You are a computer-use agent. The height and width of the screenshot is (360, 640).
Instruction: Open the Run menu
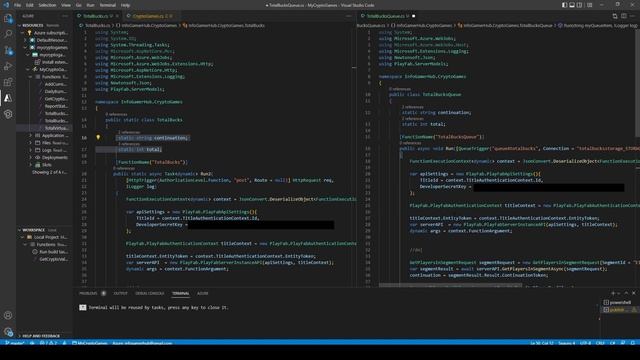point(90,5)
